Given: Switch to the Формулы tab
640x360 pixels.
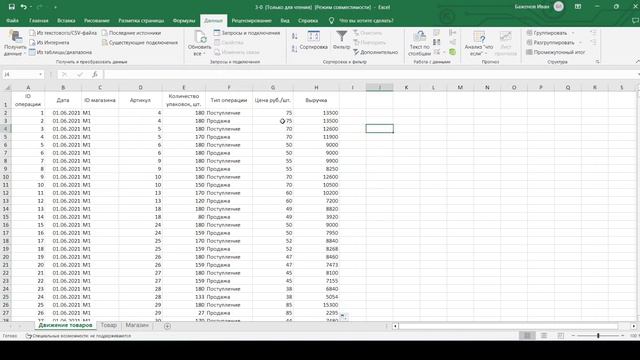Looking at the screenshot, I should [184, 20].
